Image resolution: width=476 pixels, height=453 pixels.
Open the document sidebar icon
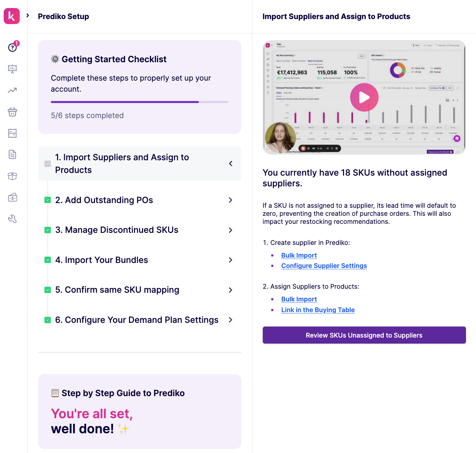(x=12, y=155)
